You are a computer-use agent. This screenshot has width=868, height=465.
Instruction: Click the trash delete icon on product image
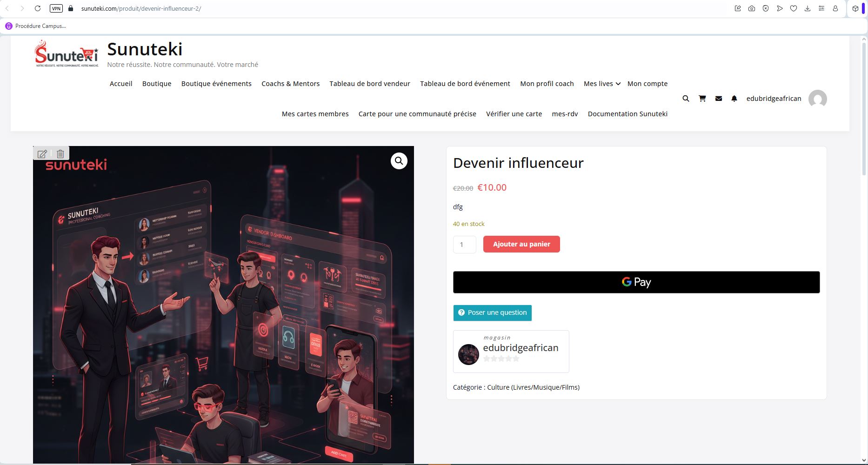pyautogui.click(x=60, y=154)
